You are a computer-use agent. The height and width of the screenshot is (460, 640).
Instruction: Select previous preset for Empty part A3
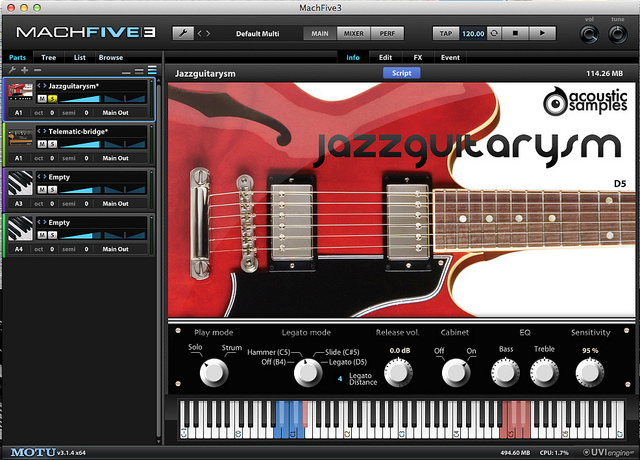pos(39,177)
